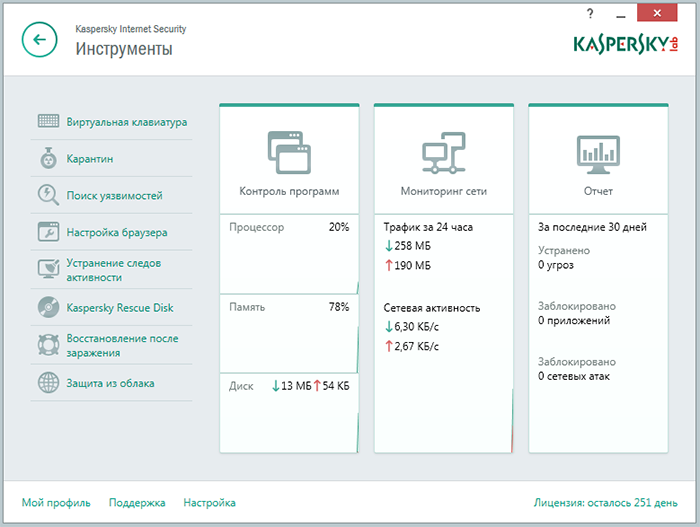Viewport: 700px width, 527px height.
Task: Click За последние 30 дней text
Action: tap(592, 227)
